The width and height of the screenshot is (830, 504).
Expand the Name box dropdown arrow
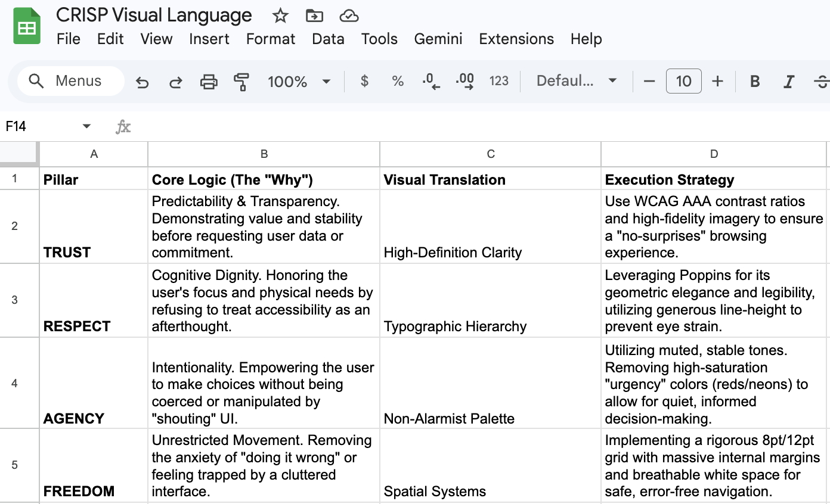pos(86,126)
